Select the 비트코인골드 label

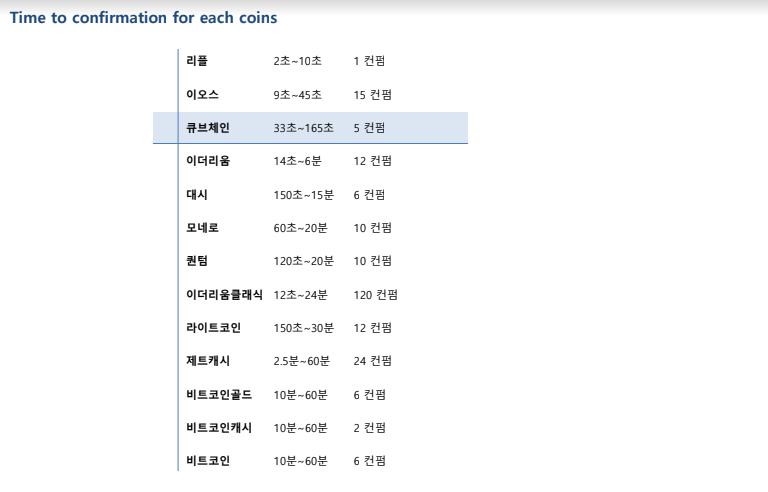[x=219, y=394]
